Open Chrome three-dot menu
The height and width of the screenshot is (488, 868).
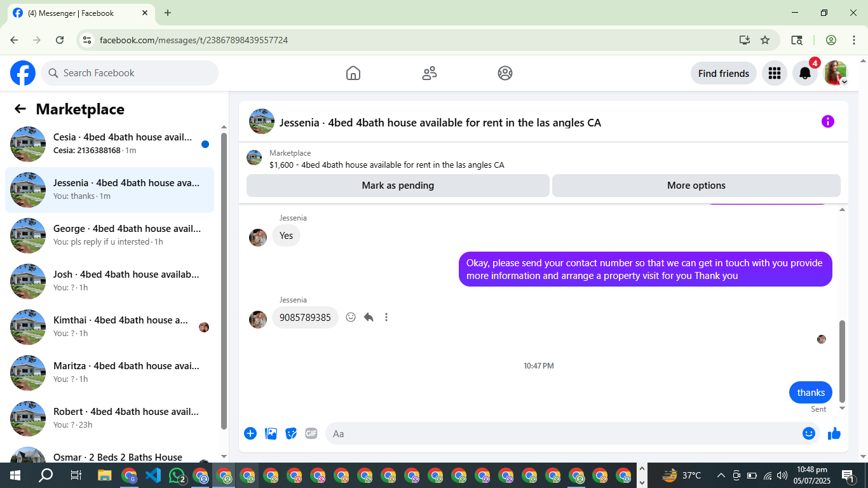click(x=854, y=40)
